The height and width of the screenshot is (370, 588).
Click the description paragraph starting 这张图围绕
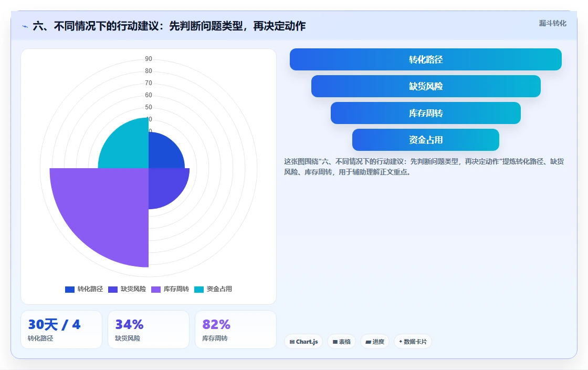424,167
